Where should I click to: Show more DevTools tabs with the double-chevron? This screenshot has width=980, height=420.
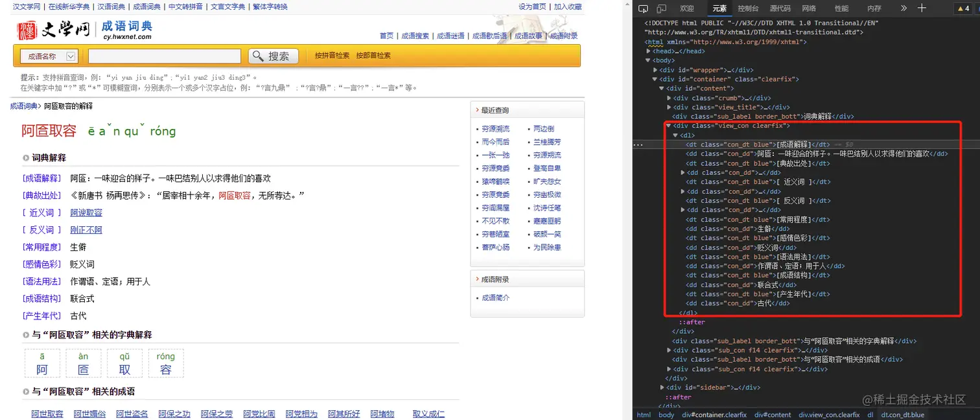904,8
